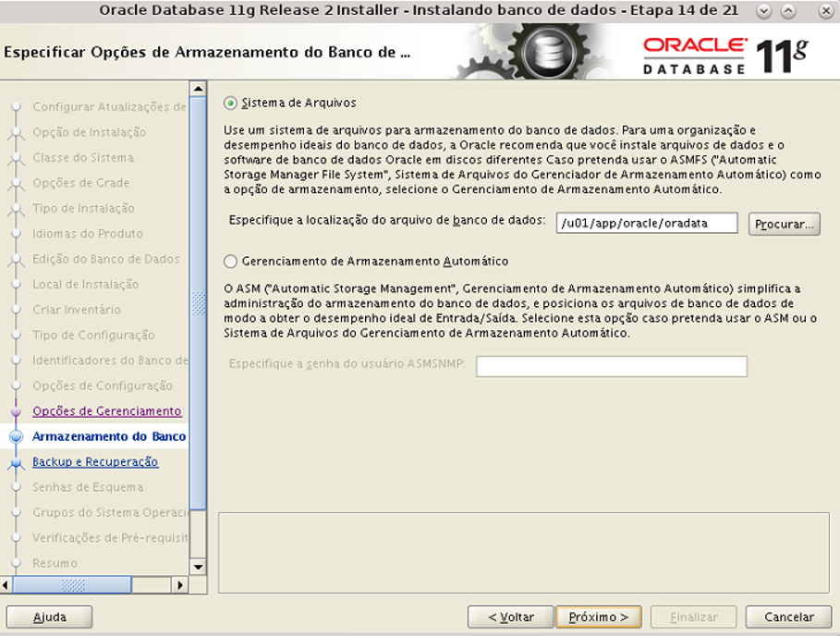840x636 pixels.
Task: Click the Opção de Instalação step text
Action: [x=89, y=132]
